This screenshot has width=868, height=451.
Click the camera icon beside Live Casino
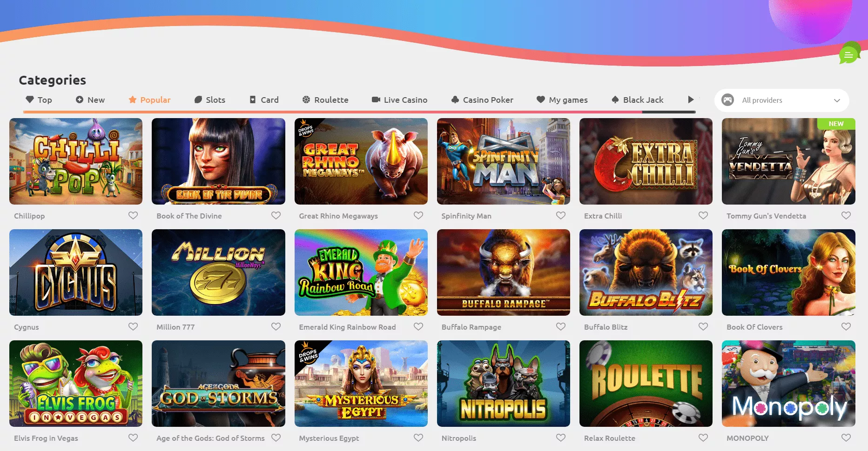376,99
